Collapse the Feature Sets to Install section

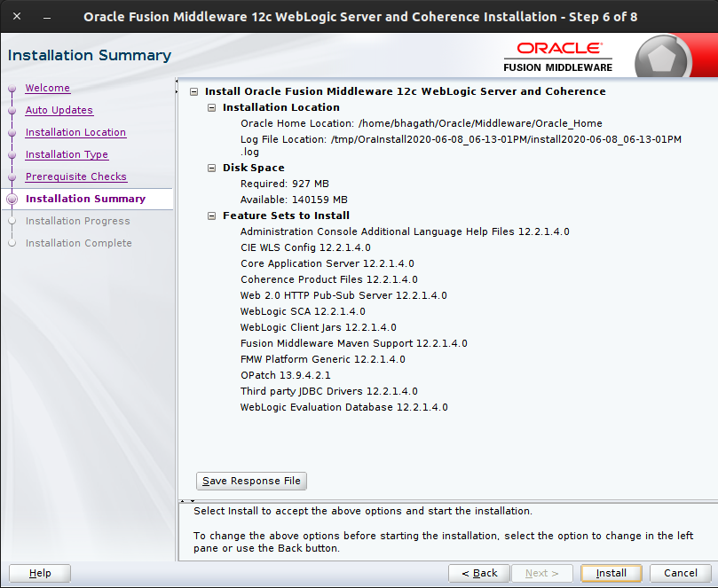pyautogui.click(x=211, y=216)
